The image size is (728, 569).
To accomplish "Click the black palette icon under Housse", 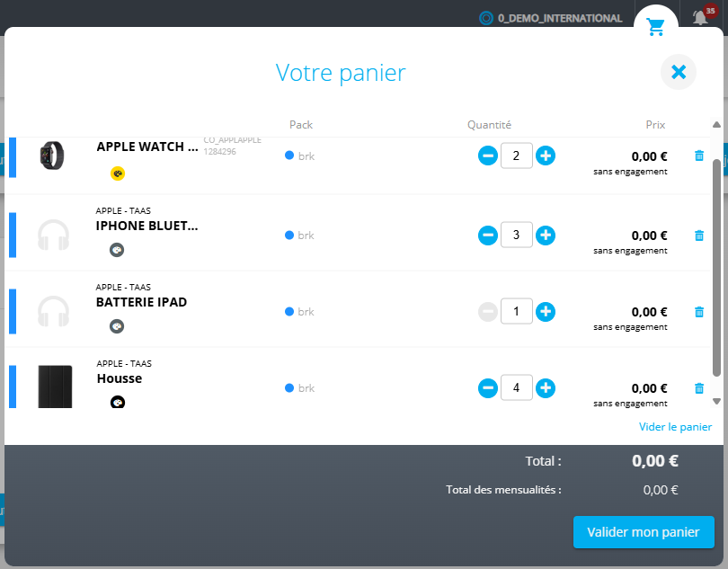I will pos(118,402).
